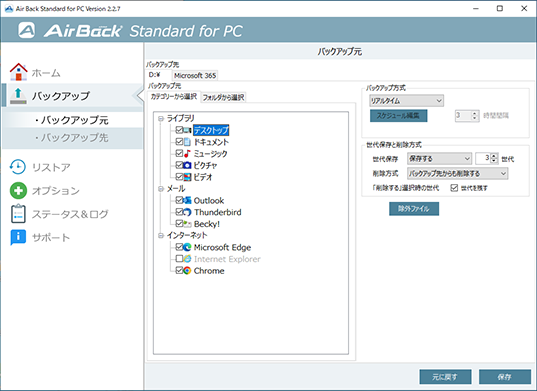Click the Microsoft Edge icon

pos(187,247)
